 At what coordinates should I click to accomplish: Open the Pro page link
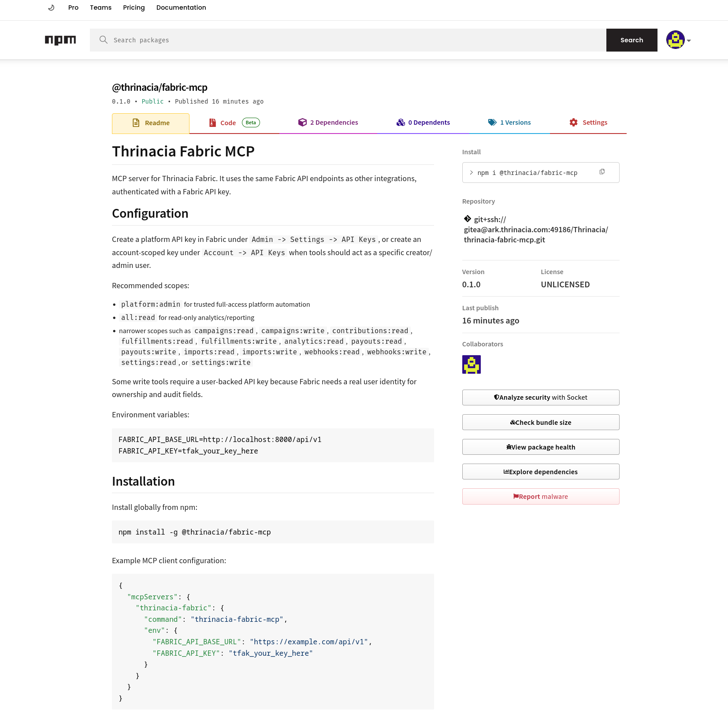[x=73, y=7]
